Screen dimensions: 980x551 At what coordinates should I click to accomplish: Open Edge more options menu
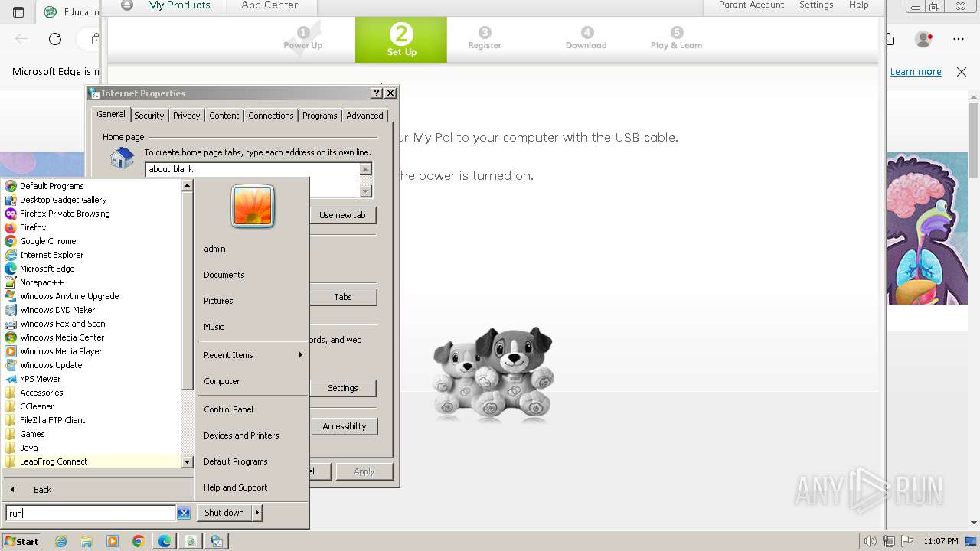point(959,39)
